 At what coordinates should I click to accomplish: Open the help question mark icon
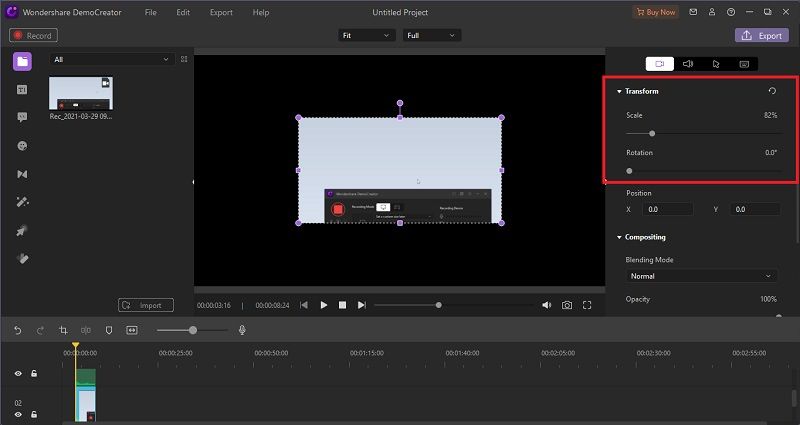(x=731, y=12)
